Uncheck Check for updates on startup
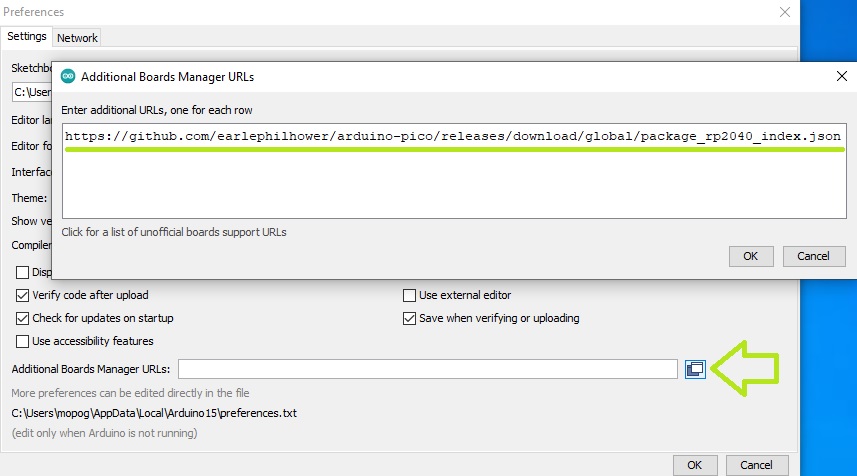857x476 pixels. pyautogui.click(x=24, y=319)
